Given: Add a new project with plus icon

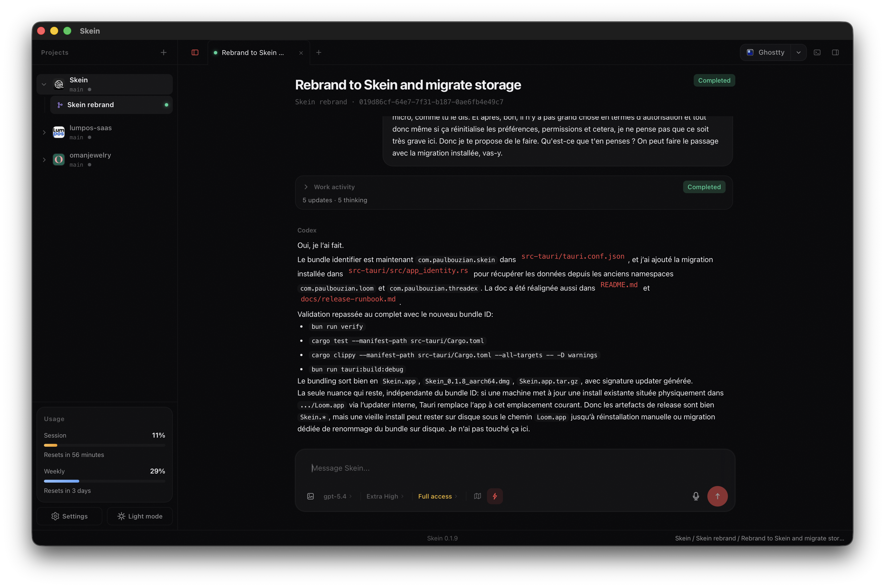Looking at the screenshot, I should point(164,52).
